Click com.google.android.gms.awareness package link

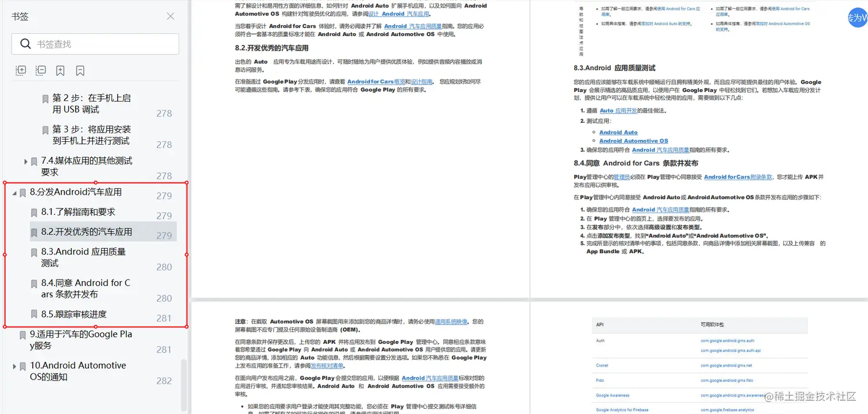pyautogui.click(x=733, y=395)
